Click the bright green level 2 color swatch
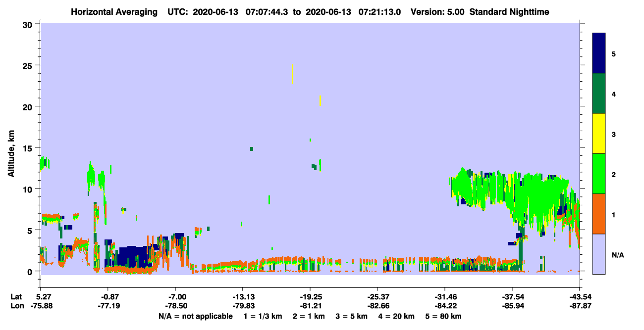This screenshot has width=644, height=330. point(599,174)
